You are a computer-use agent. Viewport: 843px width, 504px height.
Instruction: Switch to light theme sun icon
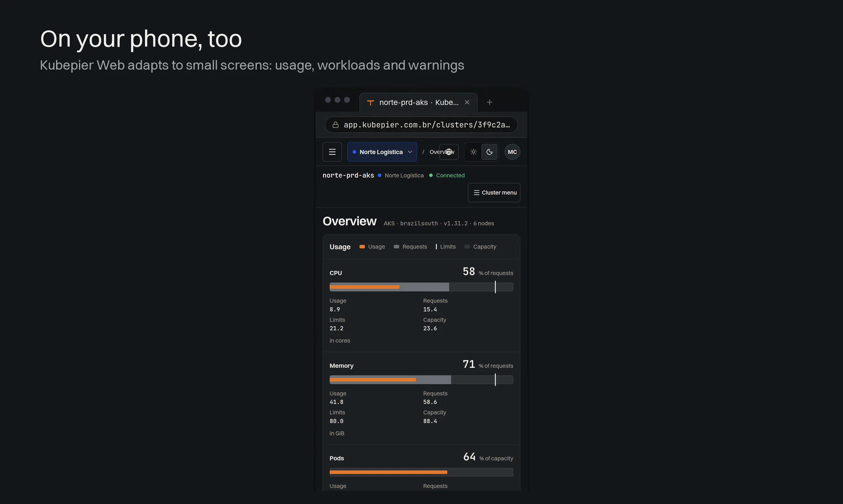[x=473, y=152]
